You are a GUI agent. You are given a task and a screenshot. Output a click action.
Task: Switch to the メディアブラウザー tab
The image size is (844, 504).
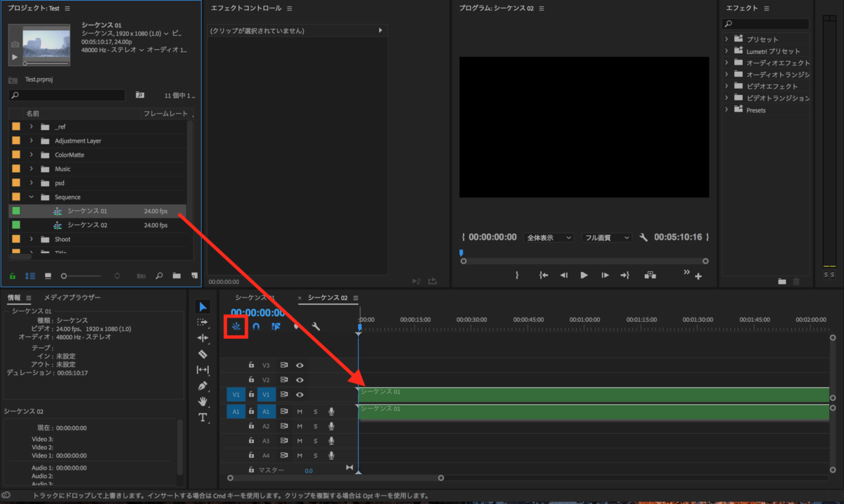pos(72,298)
